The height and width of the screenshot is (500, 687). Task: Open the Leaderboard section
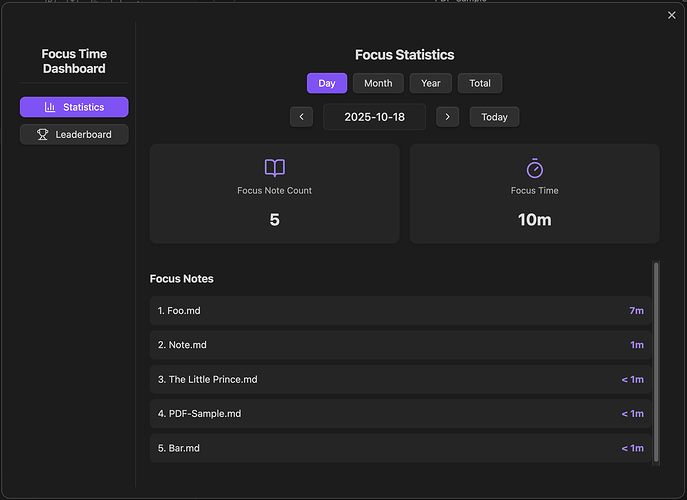74,134
